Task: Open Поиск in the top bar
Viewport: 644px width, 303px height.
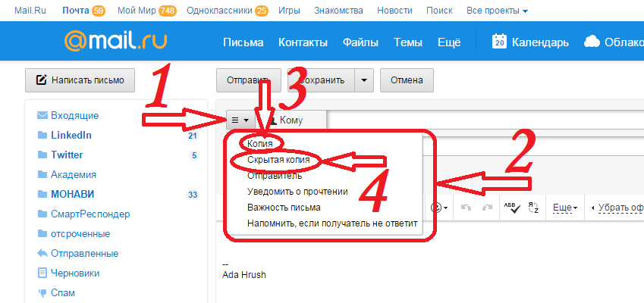Action: click(x=439, y=11)
